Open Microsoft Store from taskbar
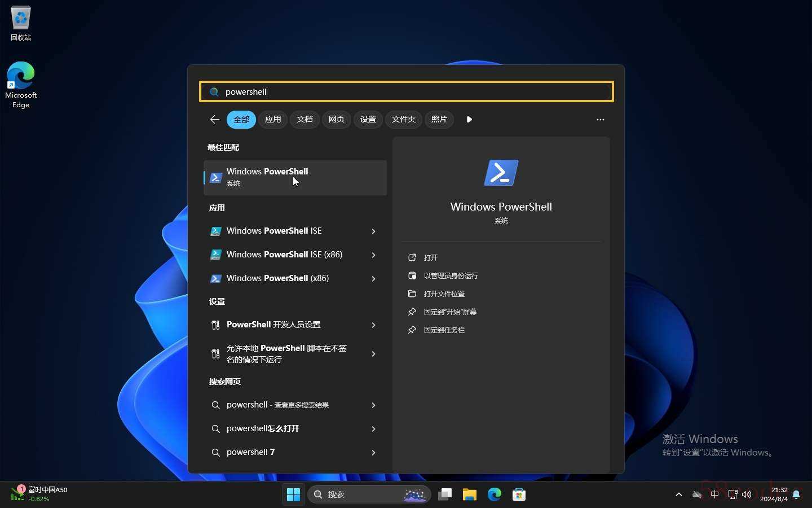Screen dimensions: 812x508 519,494
